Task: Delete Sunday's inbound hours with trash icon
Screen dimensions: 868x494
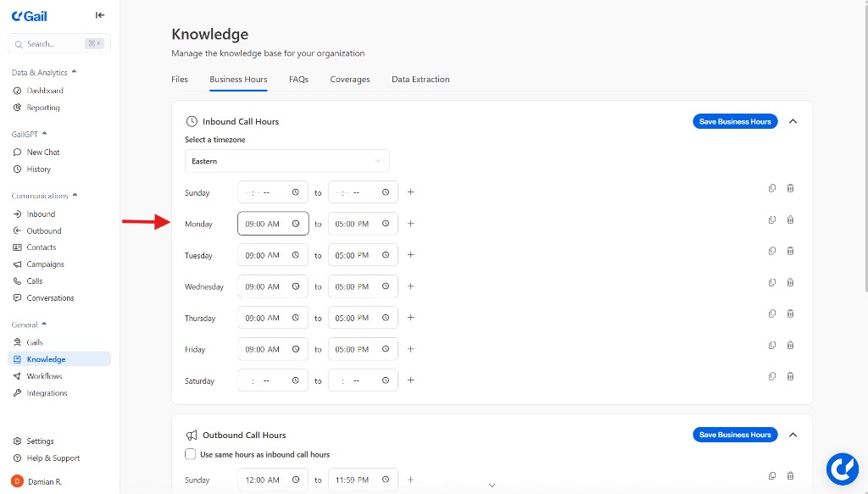Action: tap(790, 188)
